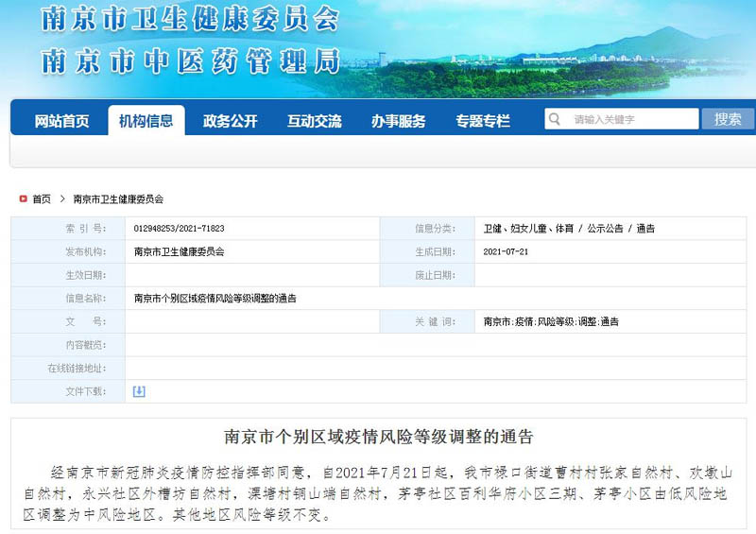Click the magnifier icon in search box

pos(555,119)
